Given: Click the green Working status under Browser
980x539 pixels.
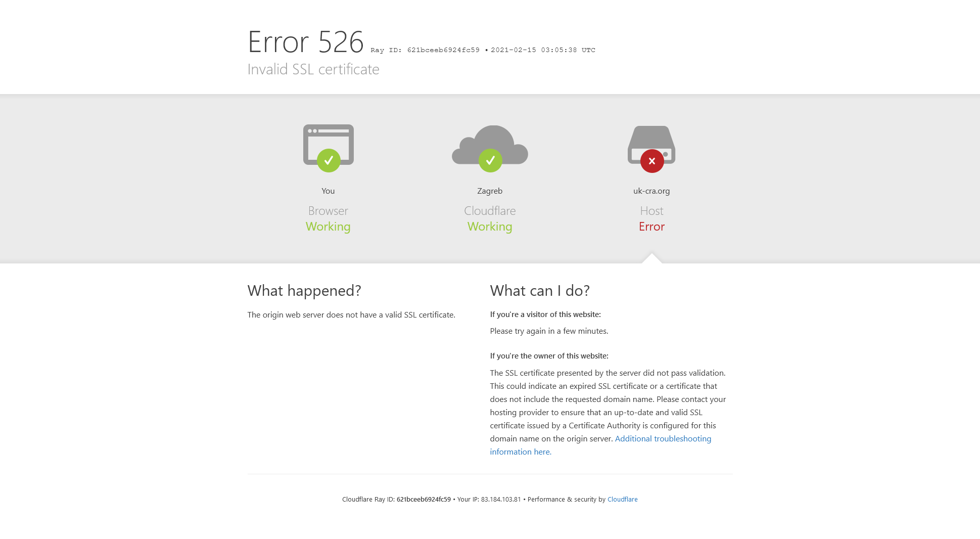Looking at the screenshot, I should 328,227.
